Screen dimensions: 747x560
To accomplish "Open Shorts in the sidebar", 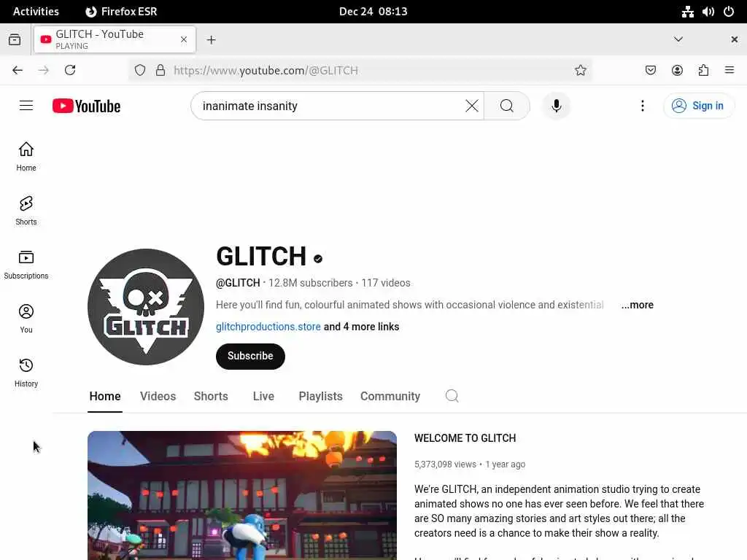I will click(x=26, y=211).
